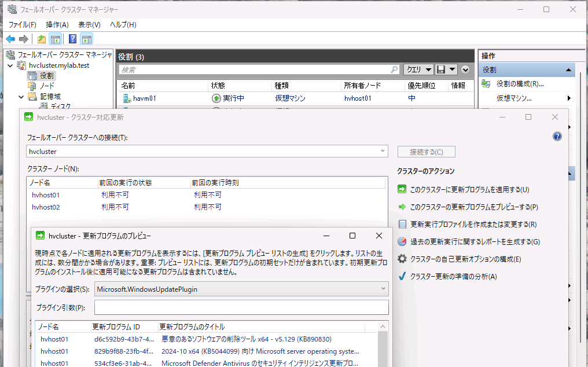Click create or modify update run profile link
The height and width of the screenshot is (367, 588).
click(x=473, y=224)
